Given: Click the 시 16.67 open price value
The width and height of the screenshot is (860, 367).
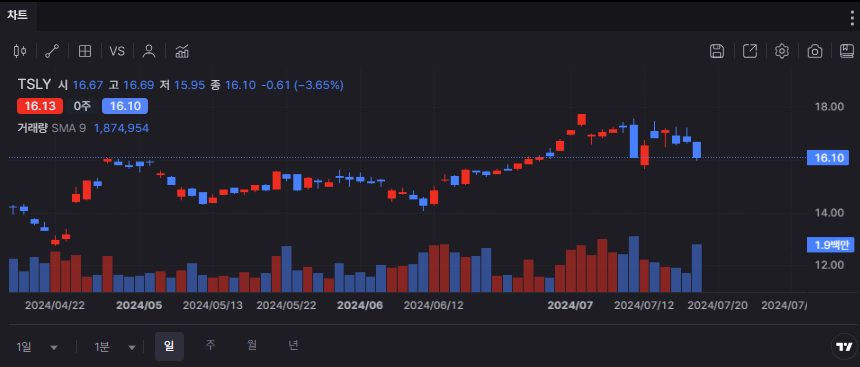Looking at the screenshot, I should [x=81, y=85].
